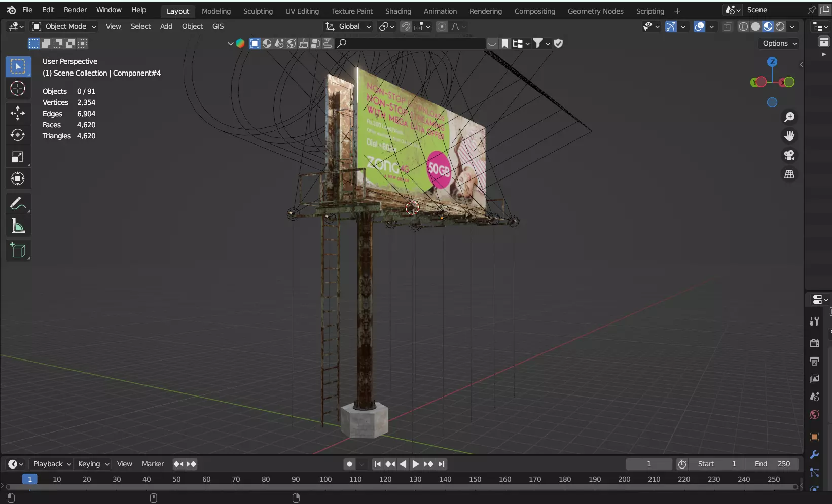Activate the Transform tool
Screen dimensions: 832x504
tap(18, 178)
